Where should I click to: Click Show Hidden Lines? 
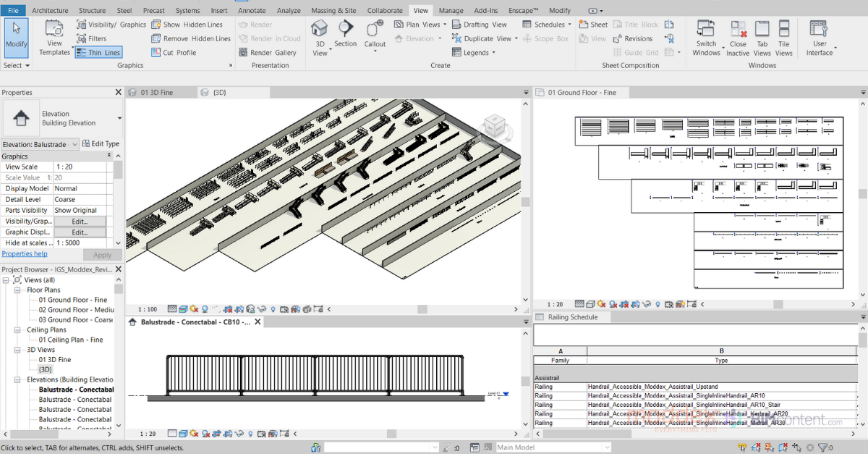(187, 25)
